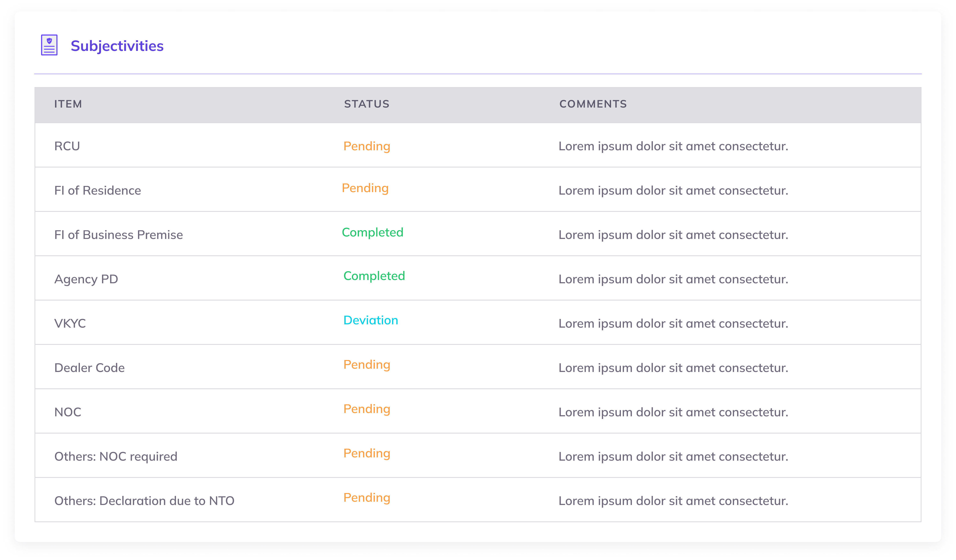Image resolution: width=956 pixels, height=560 pixels.
Task: Select Others: NOC required item
Action: tap(116, 456)
